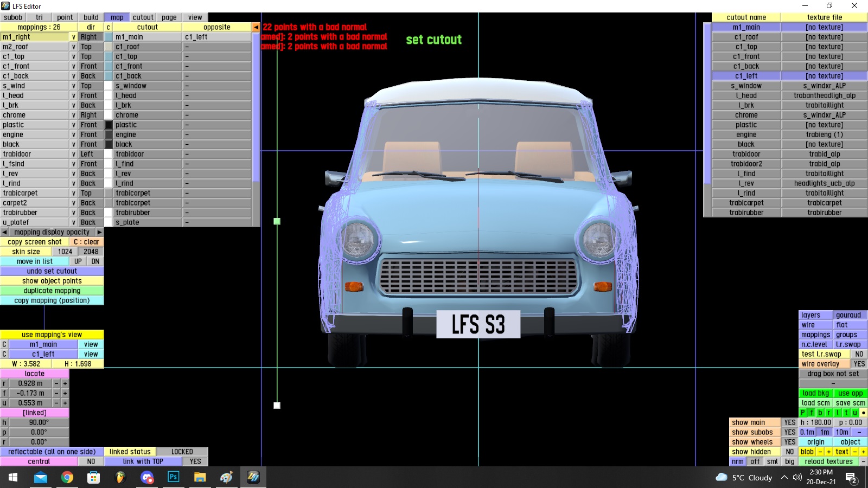Toggle link with TOP YES value
The image size is (868, 488).
point(195,461)
